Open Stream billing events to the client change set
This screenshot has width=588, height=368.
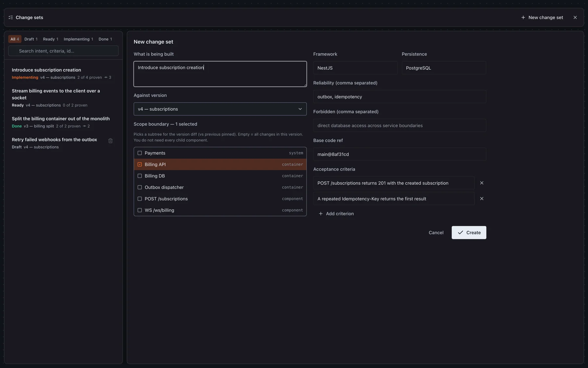[x=63, y=98]
